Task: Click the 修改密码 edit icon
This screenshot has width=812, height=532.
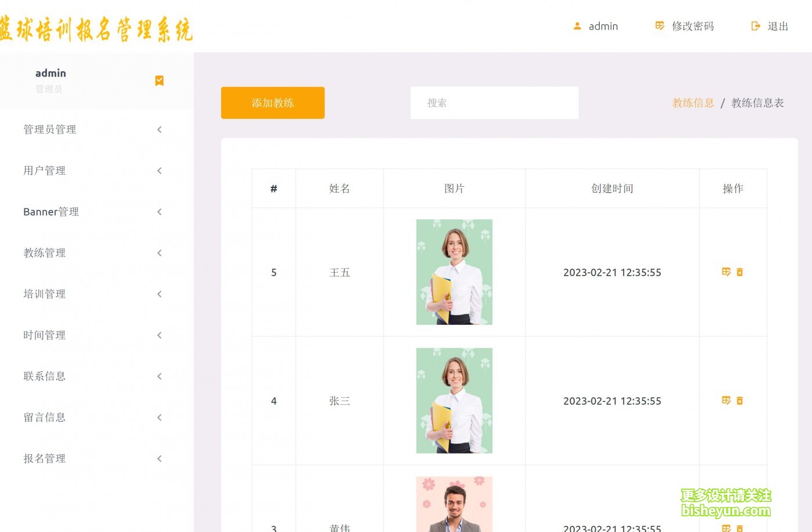Action: pyautogui.click(x=659, y=26)
